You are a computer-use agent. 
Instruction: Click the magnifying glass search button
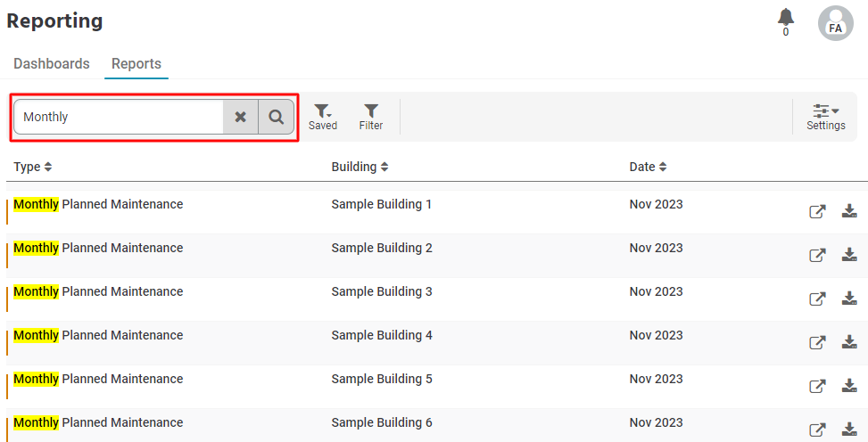tap(277, 117)
